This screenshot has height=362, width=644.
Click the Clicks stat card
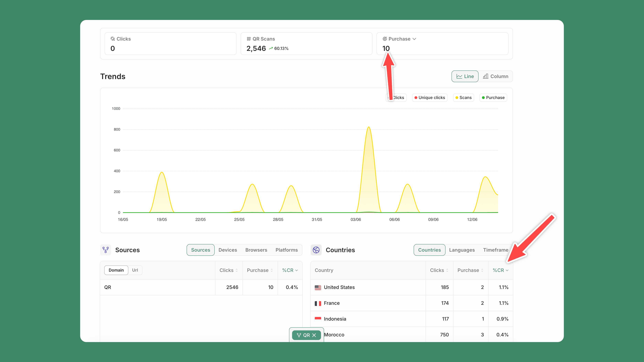[x=170, y=43]
